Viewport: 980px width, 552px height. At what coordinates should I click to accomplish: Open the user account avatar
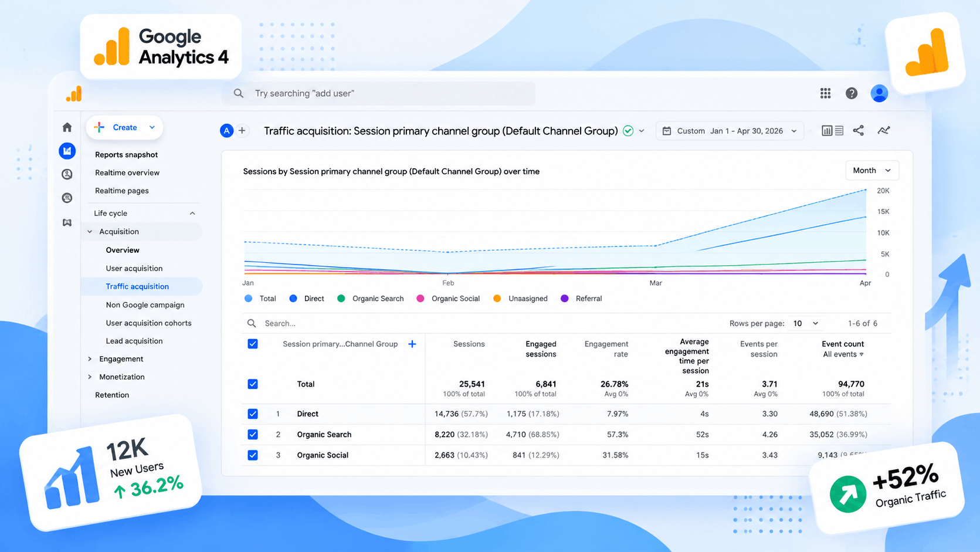[x=879, y=93]
